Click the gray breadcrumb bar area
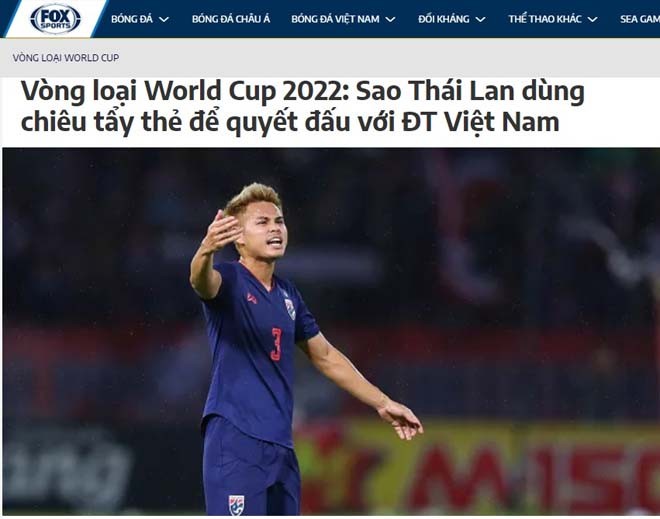Image resolution: width=660 pixels, height=519 pixels. click(330, 58)
